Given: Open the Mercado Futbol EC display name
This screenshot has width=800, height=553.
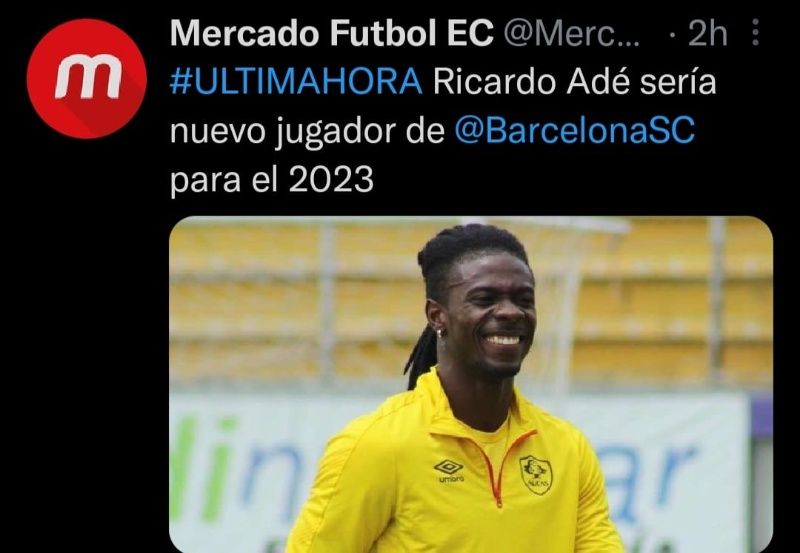Looking at the screenshot, I should 332,34.
